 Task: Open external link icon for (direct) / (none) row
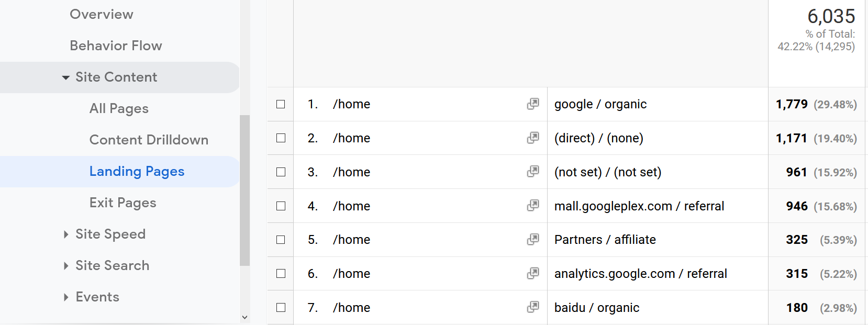click(x=533, y=138)
